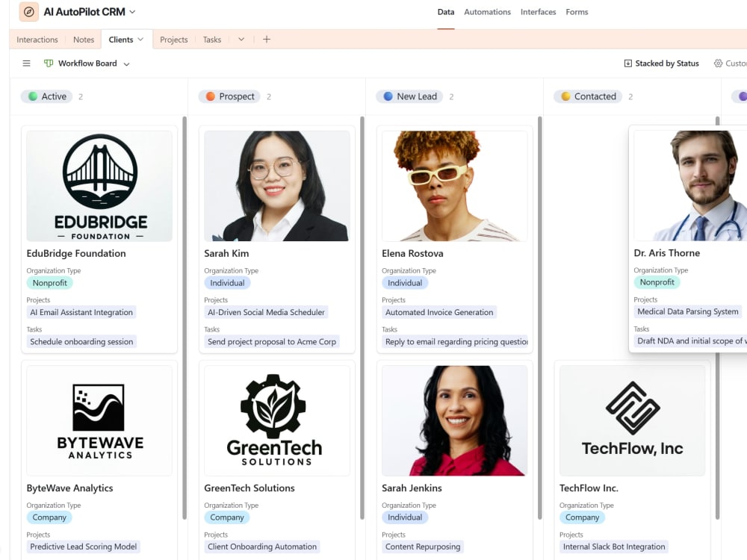The image size is (747, 560).
Task: Open the Predictive Lead Scoring Model project
Action: 84,547
